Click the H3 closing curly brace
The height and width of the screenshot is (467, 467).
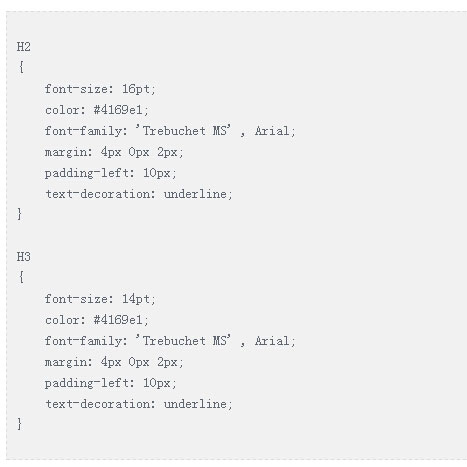20,424
